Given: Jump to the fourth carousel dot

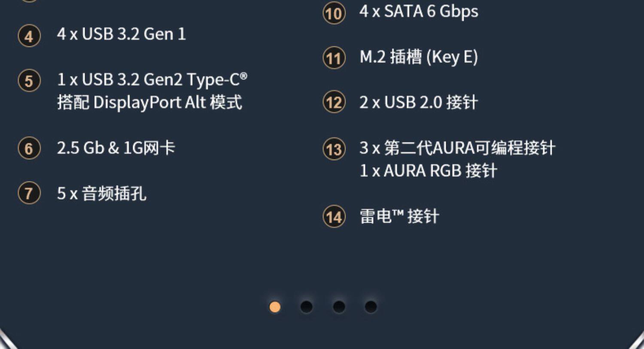Looking at the screenshot, I should point(371,307).
